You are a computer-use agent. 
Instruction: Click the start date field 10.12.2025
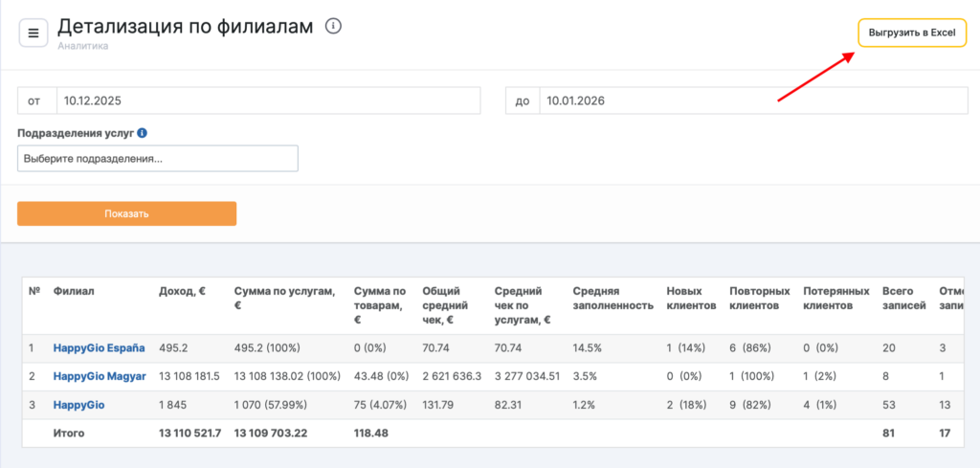coord(267,100)
